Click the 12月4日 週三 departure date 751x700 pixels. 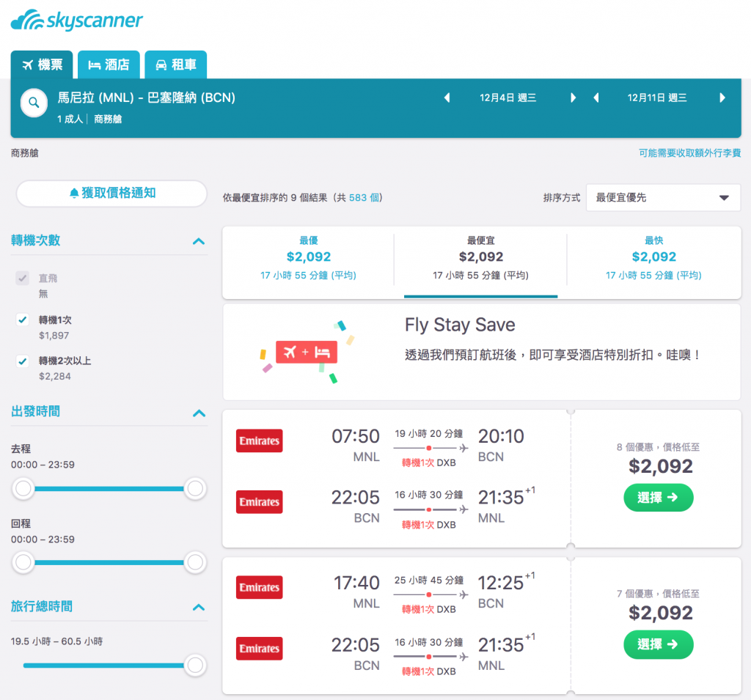pos(508,97)
